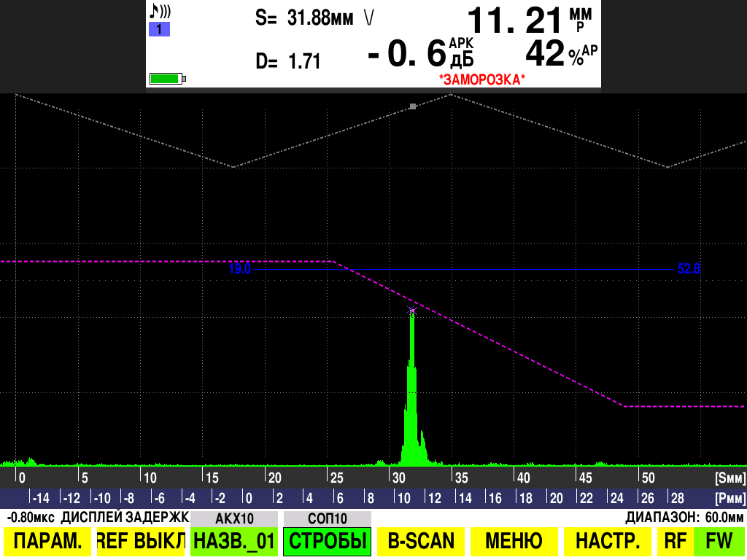The width and height of the screenshot is (747, 560).
Task: Click the blue channel 1 indicator
Action: click(x=159, y=30)
